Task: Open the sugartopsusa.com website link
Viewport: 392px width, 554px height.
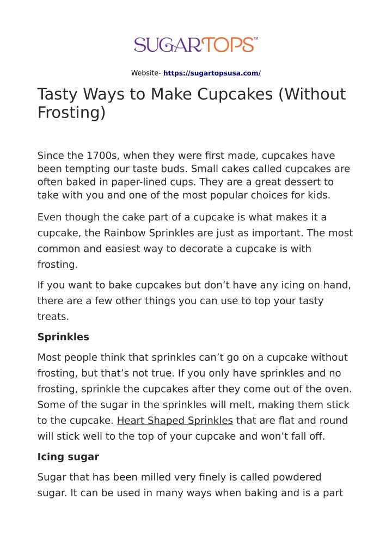Action: 212,73
